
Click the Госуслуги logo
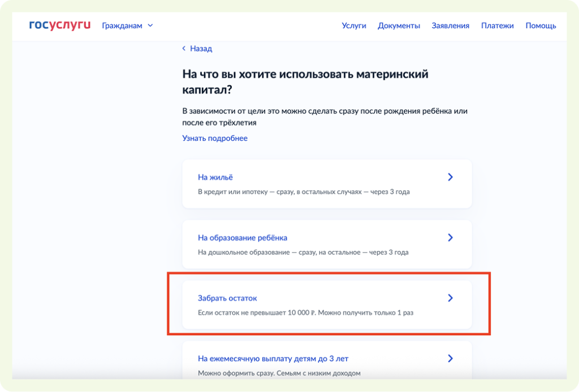(59, 25)
